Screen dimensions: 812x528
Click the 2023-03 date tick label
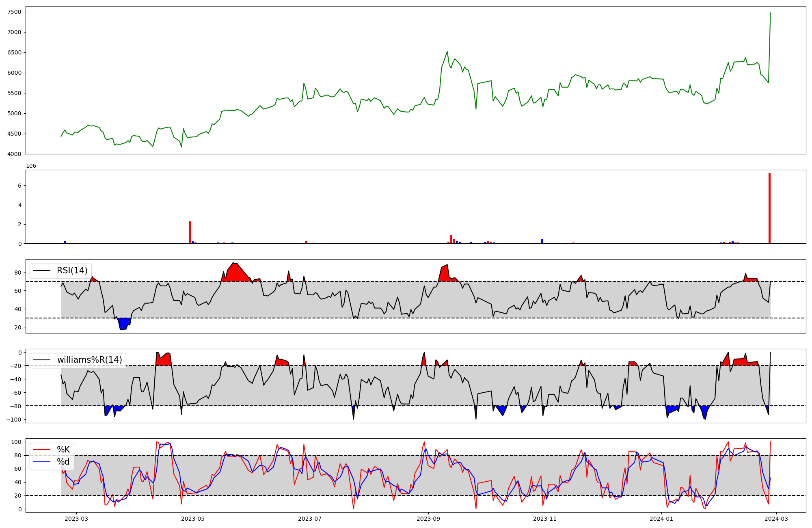[76, 519]
